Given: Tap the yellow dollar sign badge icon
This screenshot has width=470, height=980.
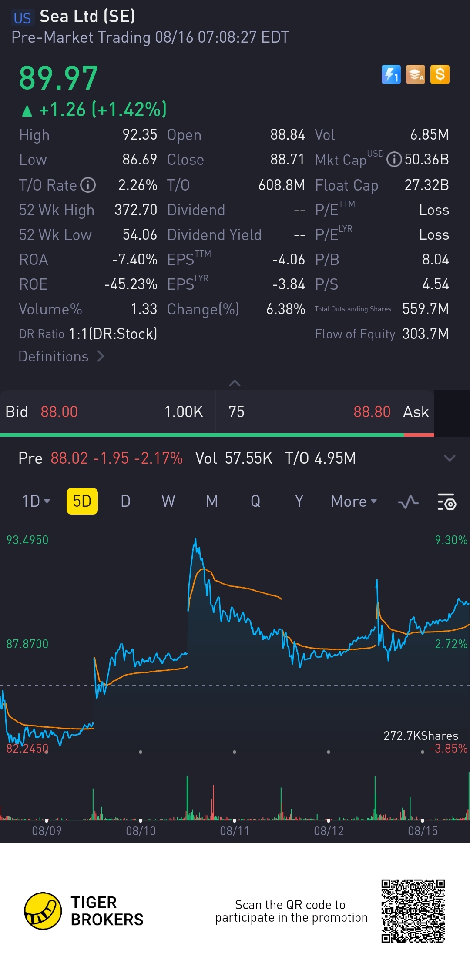Looking at the screenshot, I should [x=440, y=74].
